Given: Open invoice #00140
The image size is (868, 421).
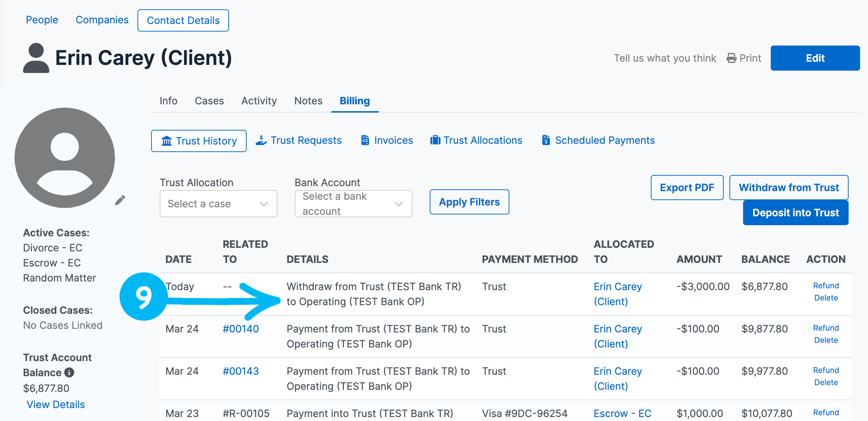Looking at the screenshot, I should [x=241, y=328].
